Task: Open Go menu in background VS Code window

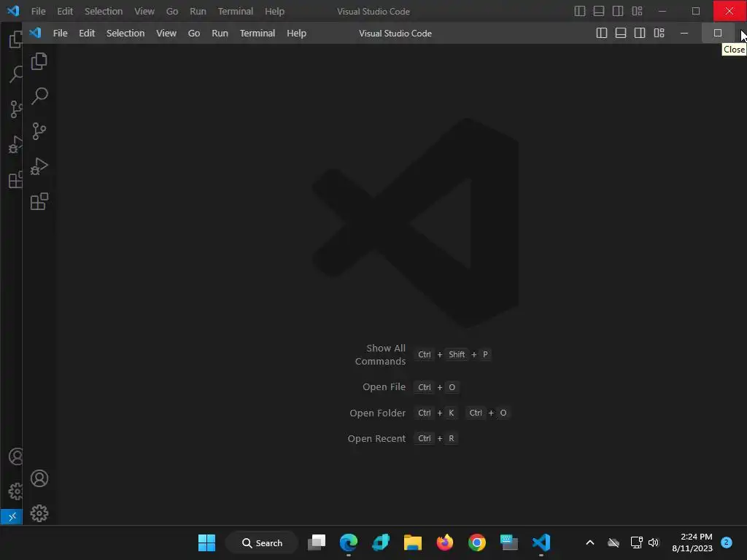Action: (x=172, y=11)
